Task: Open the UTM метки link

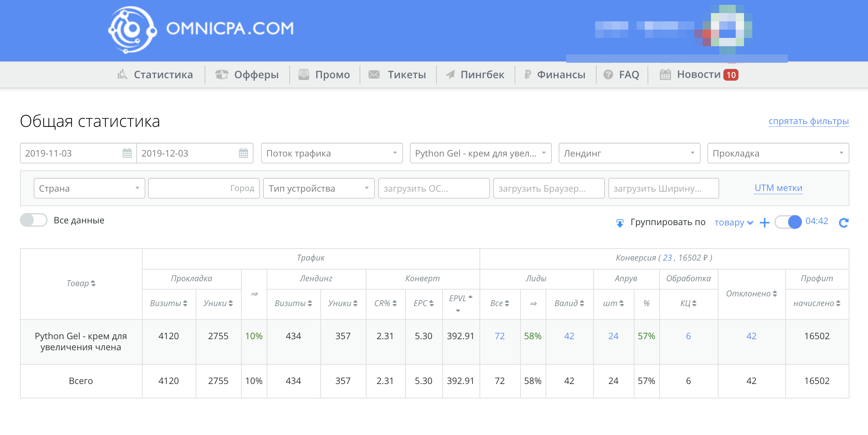Action: (x=778, y=188)
